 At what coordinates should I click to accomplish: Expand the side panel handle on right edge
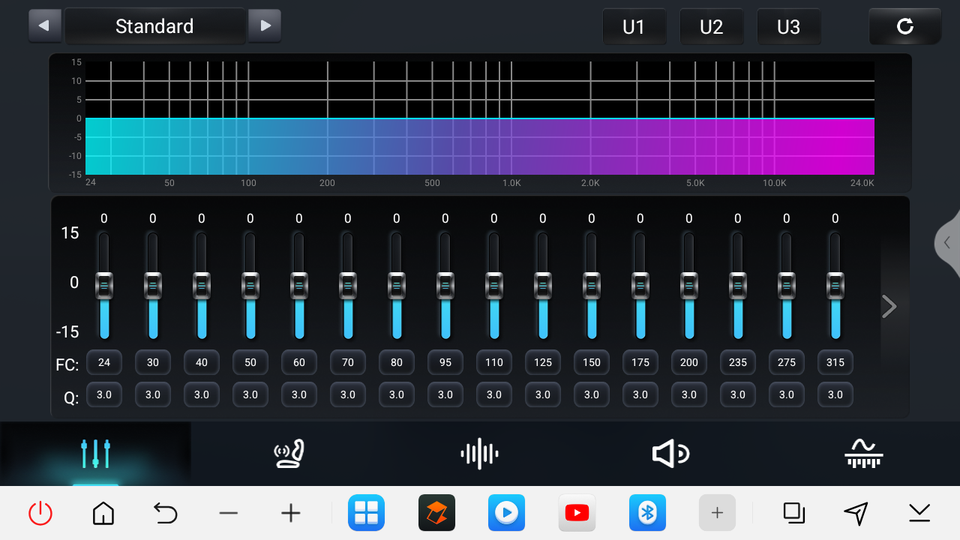pyautogui.click(x=947, y=243)
